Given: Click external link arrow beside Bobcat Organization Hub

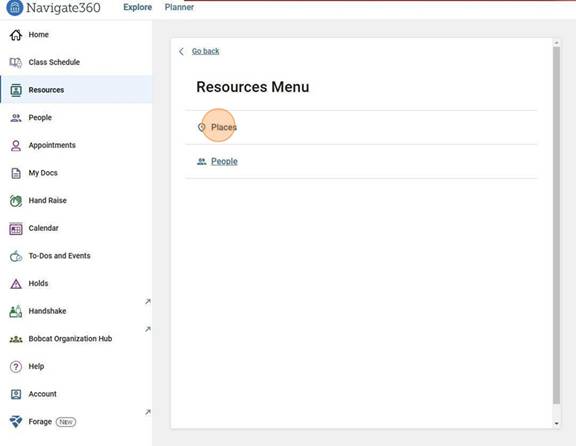Looking at the screenshot, I should coord(148,329).
